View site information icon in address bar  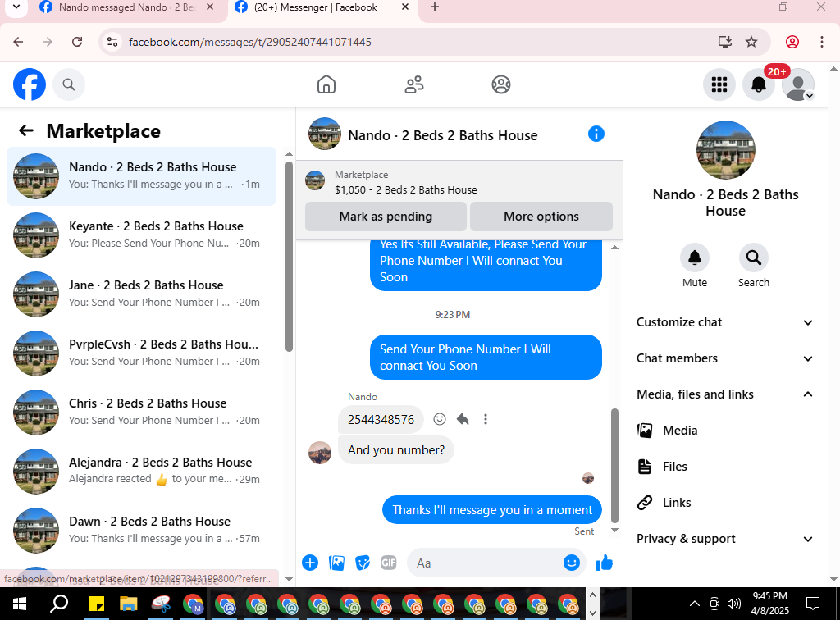112,42
